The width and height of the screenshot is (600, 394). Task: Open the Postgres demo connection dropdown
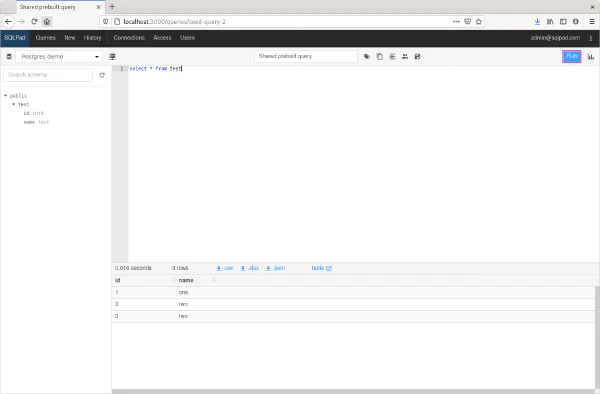[59, 57]
